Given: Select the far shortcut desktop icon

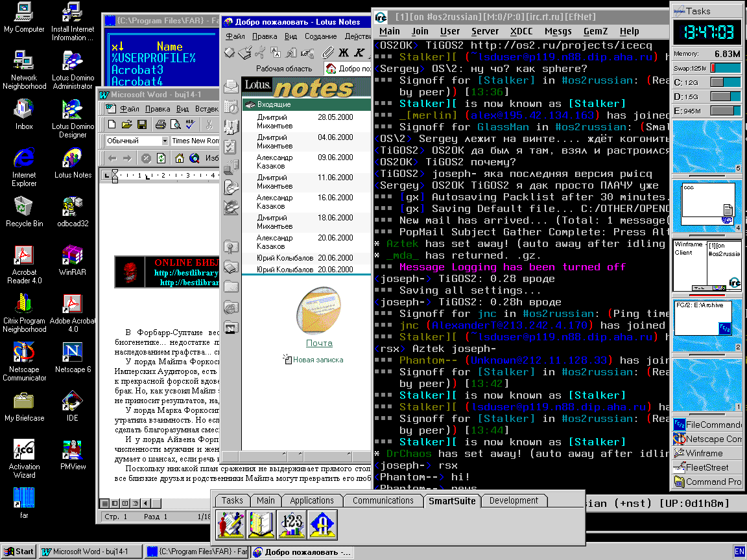Looking at the screenshot, I should [x=24, y=503].
